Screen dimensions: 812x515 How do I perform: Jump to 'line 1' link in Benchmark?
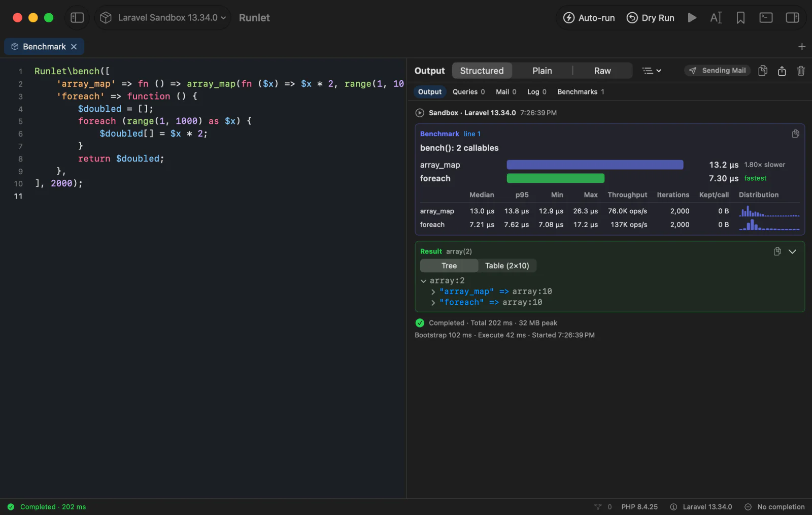click(472, 134)
